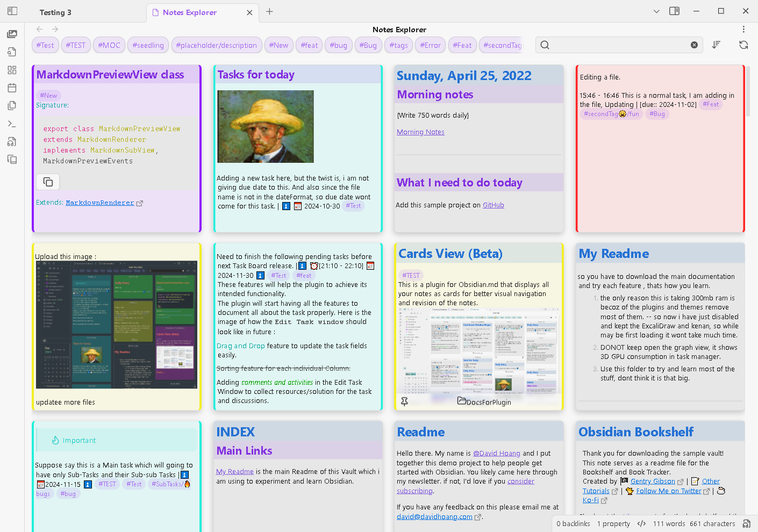Toggle the left sidebar panel icon
The width and height of the screenshot is (758, 532).
pos(12,11)
